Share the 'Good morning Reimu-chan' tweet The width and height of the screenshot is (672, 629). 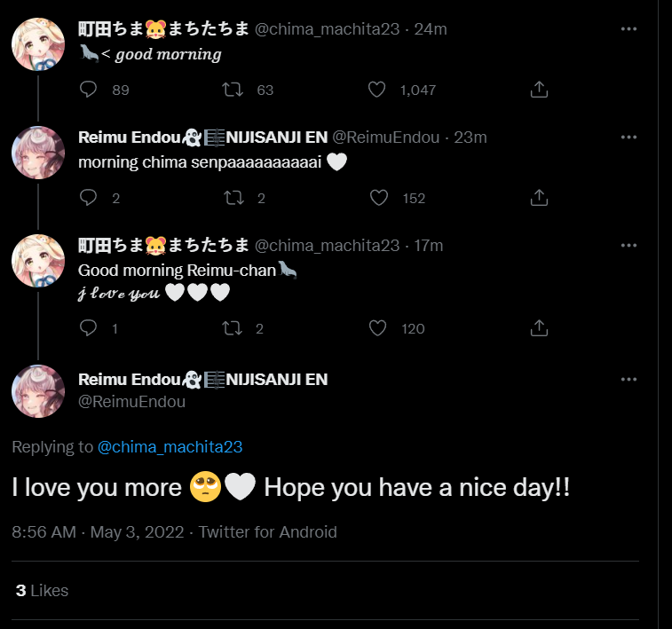[x=538, y=328]
